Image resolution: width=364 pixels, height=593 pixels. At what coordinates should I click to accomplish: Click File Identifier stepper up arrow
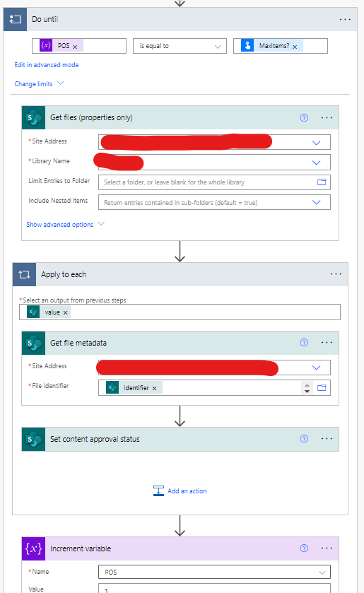click(307, 385)
